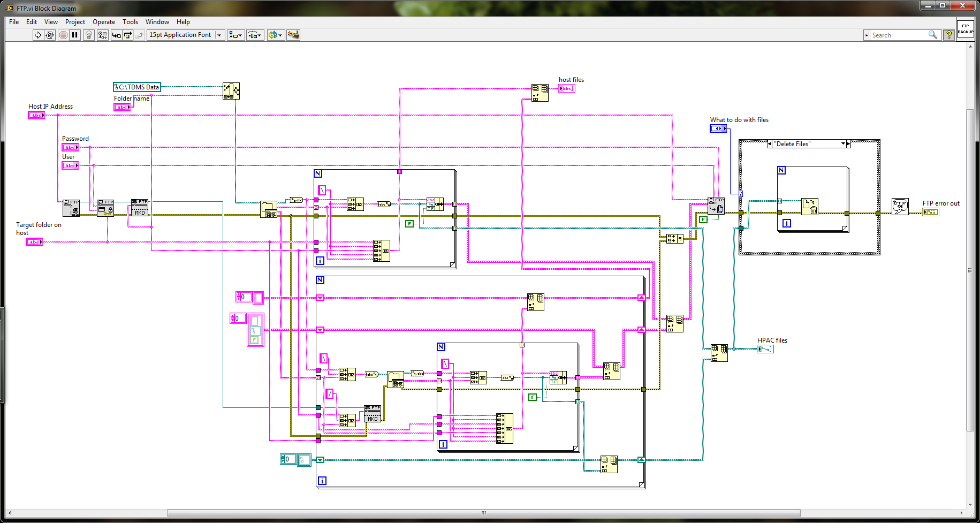Image resolution: width=980 pixels, height=523 pixels.
Task: Toggle False constant below FTP put subVI
Action: pyautogui.click(x=703, y=219)
